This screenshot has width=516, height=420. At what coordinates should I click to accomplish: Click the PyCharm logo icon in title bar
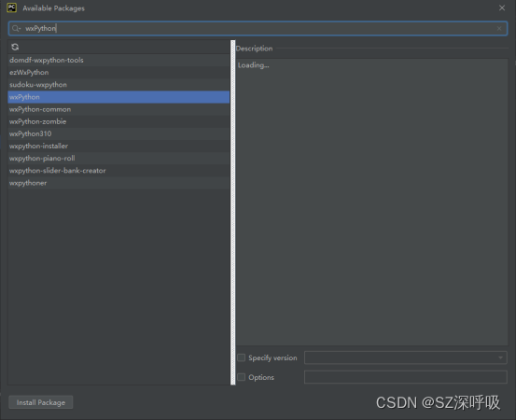(11, 7)
